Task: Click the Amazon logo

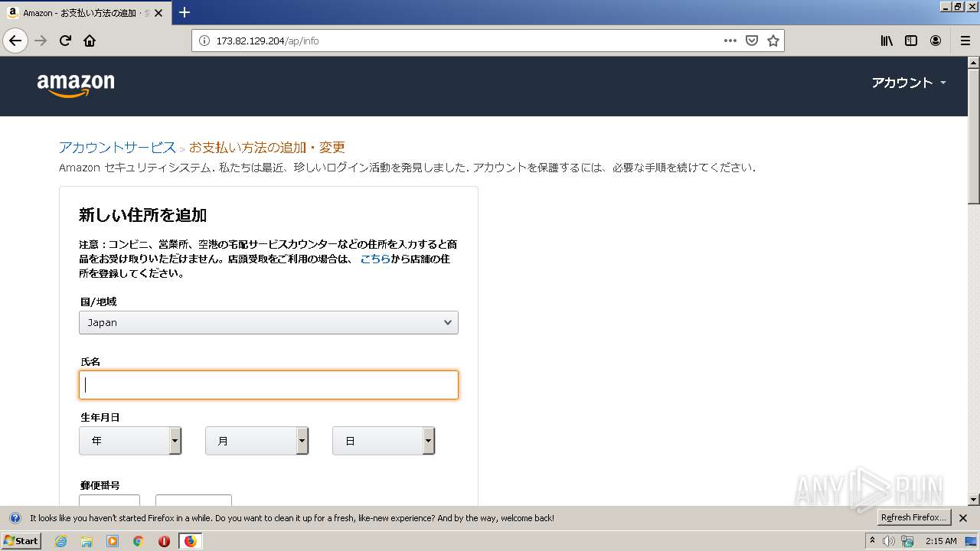Action: coord(76,85)
